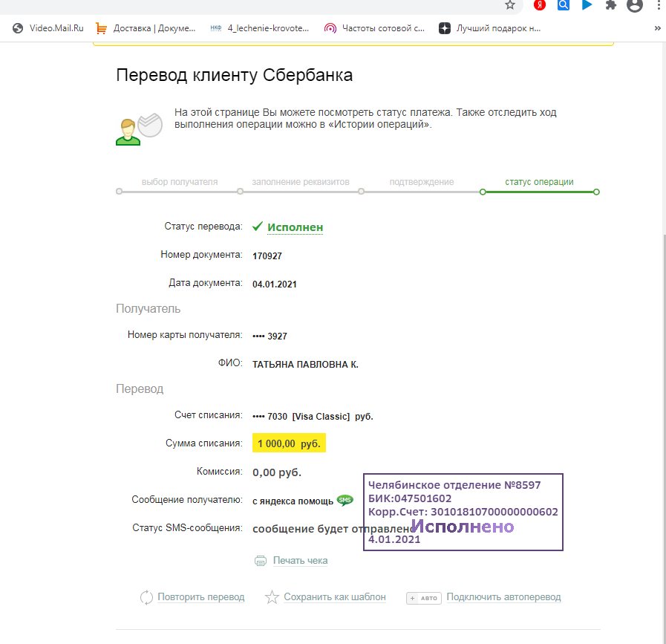Open the Печать чека link

(300, 561)
